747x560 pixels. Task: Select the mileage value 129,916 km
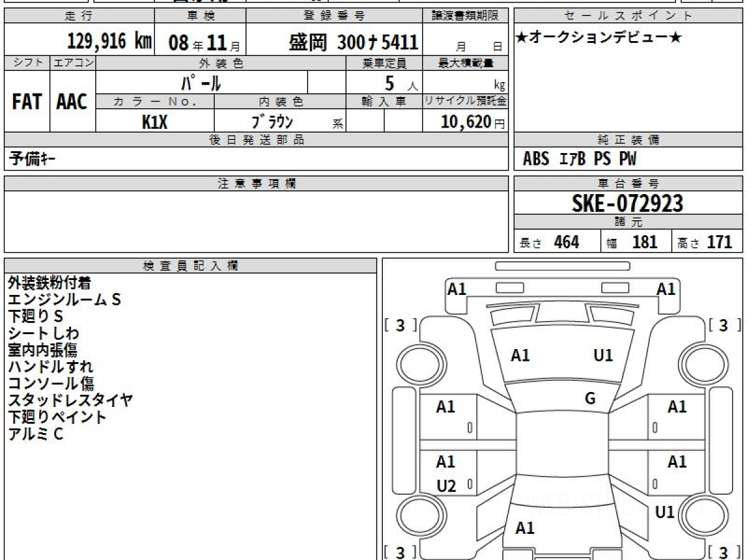110,42
